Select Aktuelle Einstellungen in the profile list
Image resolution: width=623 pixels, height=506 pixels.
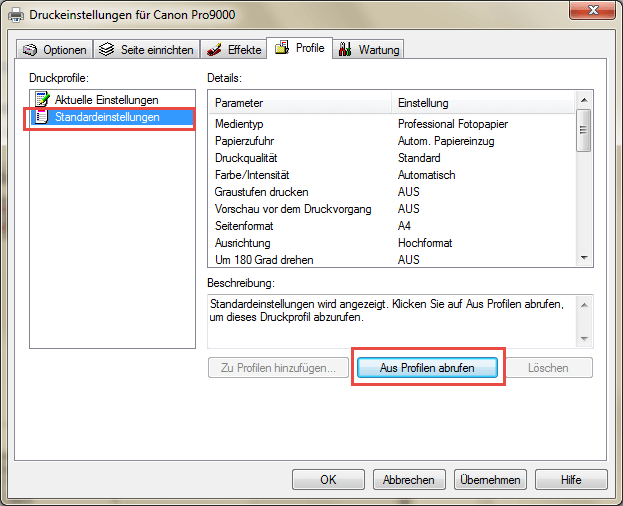pos(106,100)
